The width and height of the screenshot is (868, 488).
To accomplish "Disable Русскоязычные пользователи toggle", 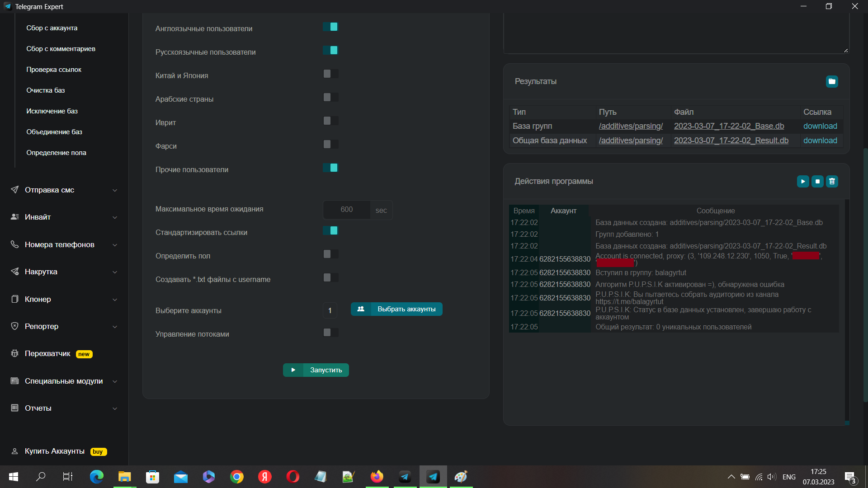I will click(x=330, y=50).
